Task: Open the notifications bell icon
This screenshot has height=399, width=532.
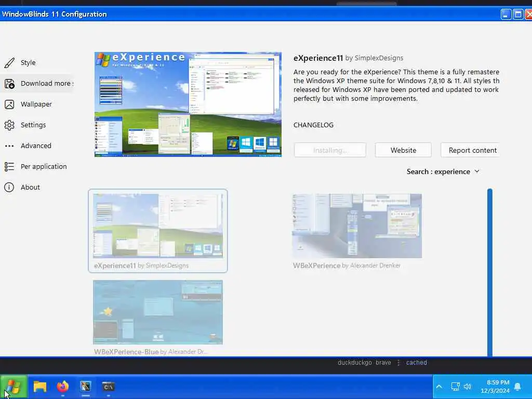Action: click(x=517, y=387)
